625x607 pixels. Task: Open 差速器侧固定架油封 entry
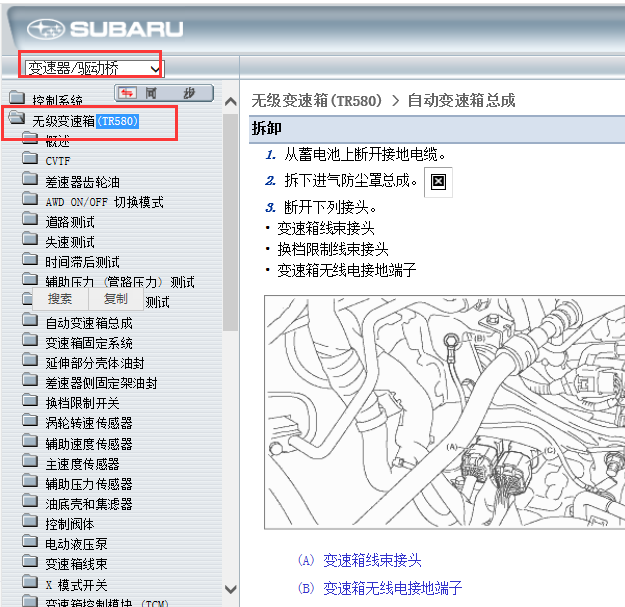(101, 383)
